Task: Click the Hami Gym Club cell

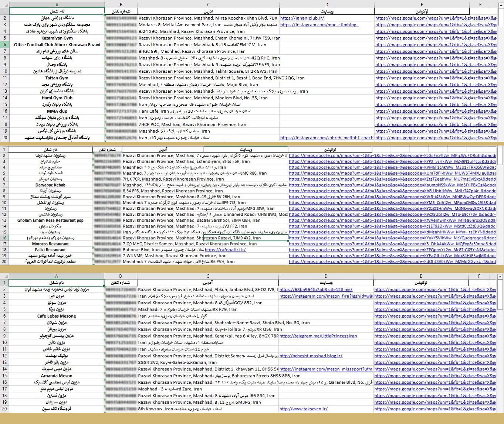Action: 57,98
